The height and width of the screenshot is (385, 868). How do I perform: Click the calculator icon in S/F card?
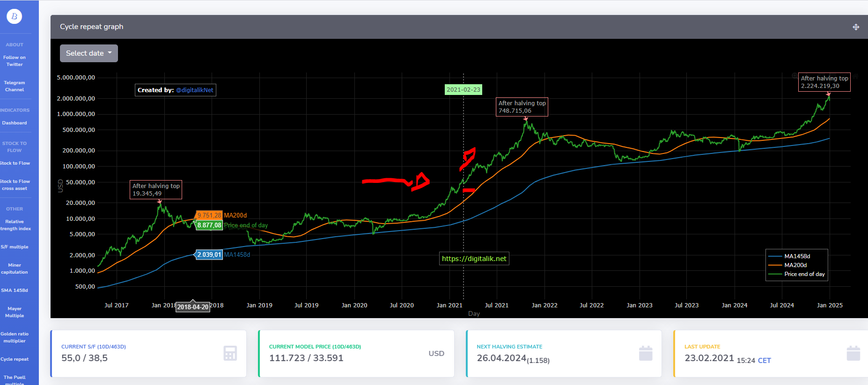230,353
